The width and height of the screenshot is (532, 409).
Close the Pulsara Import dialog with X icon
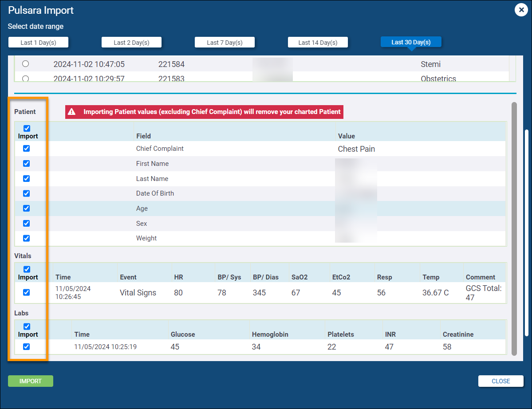click(x=521, y=10)
